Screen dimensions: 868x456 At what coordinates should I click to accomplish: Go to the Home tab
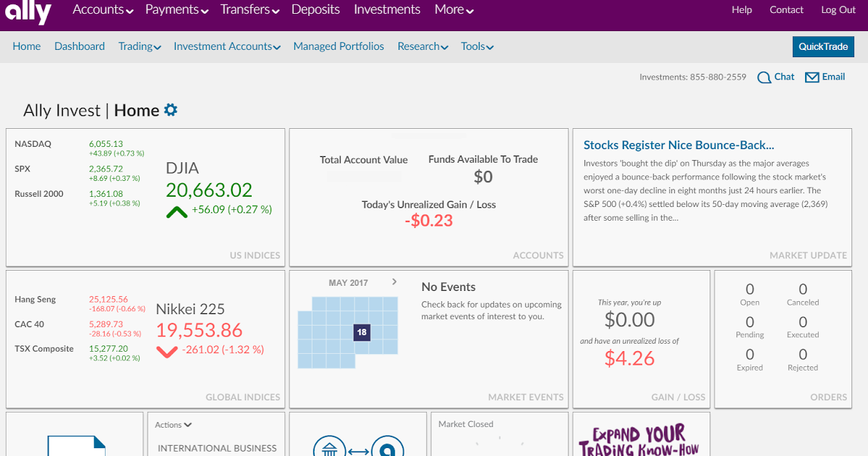(27, 46)
